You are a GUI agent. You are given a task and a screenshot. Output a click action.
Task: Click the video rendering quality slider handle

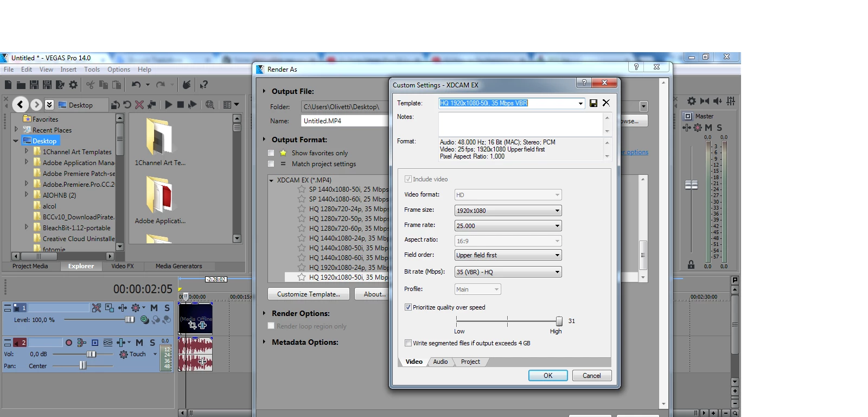[x=559, y=321]
